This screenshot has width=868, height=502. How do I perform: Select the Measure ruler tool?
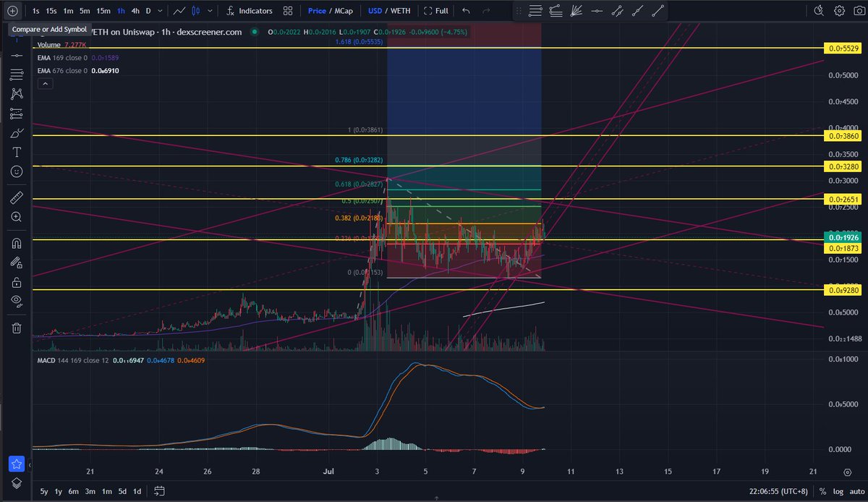tap(16, 197)
